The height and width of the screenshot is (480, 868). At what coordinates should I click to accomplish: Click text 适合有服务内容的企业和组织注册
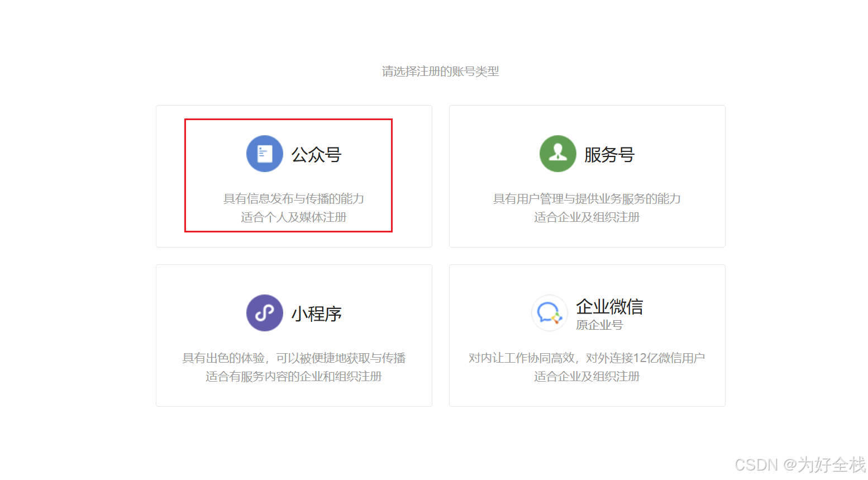pyautogui.click(x=294, y=376)
